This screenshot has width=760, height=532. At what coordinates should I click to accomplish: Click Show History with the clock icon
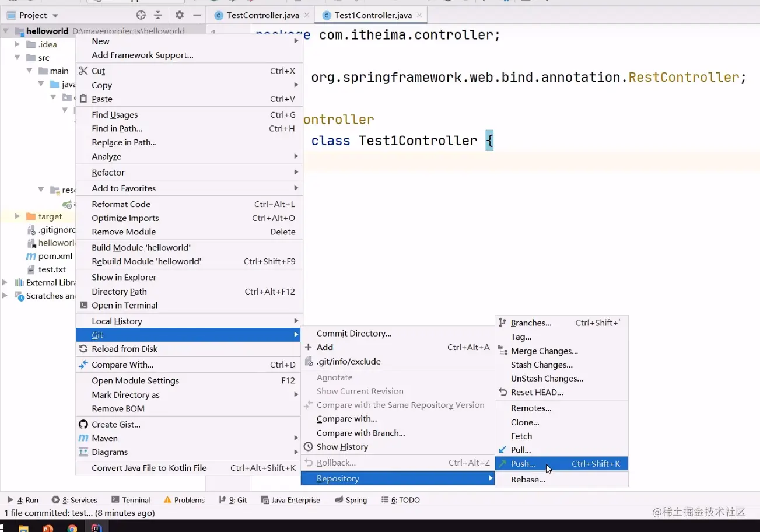pos(398,447)
